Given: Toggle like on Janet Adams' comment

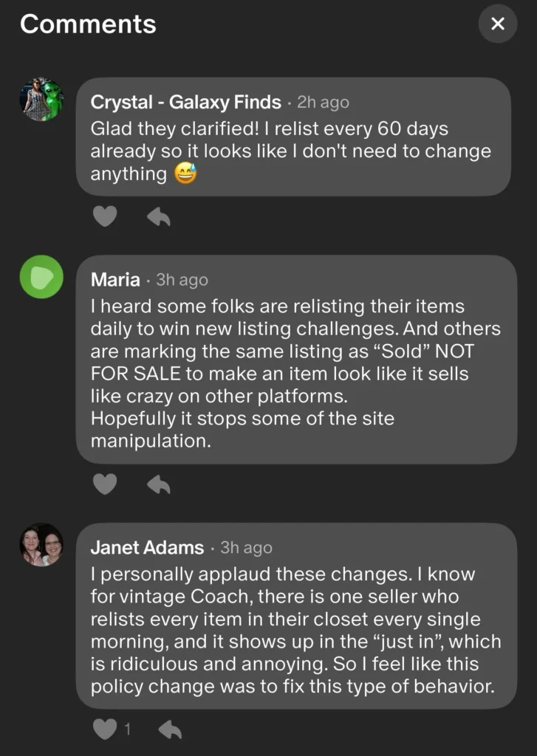Looking at the screenshot, I should pos(105,729).
